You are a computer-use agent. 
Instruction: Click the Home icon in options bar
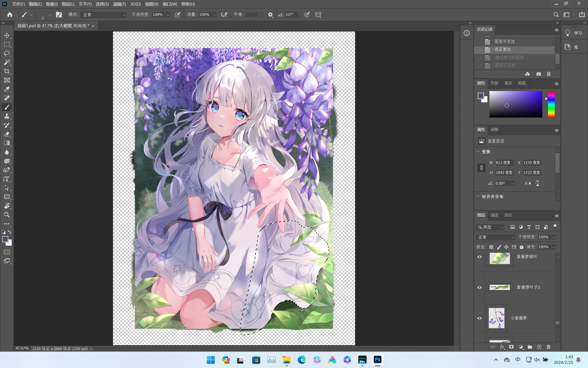coord(10,14)
